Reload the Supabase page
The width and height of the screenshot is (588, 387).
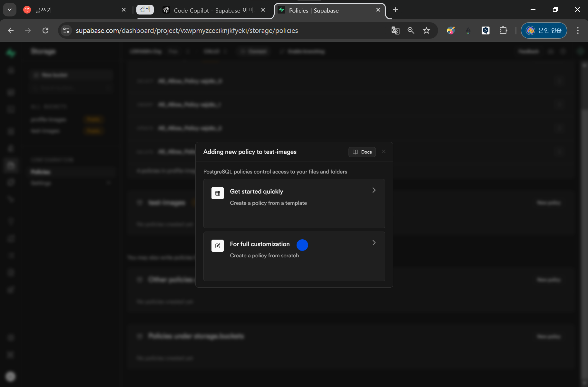click(x=45, y=30)
